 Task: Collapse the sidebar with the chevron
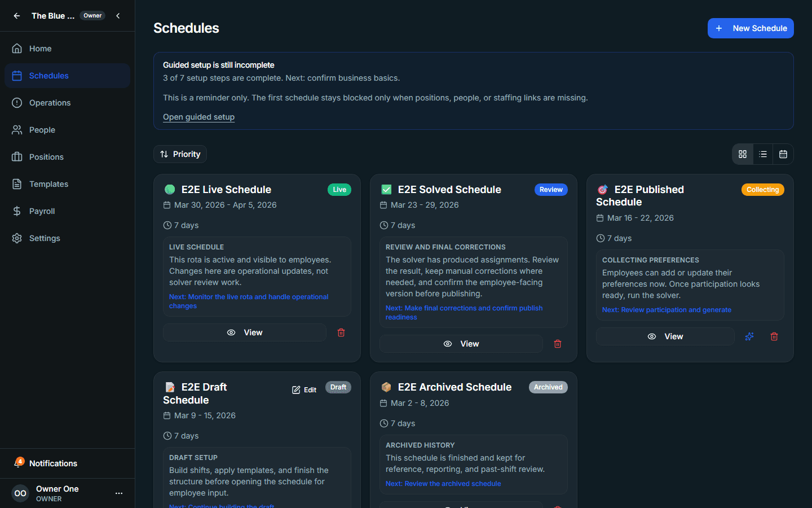coord(118,16)
